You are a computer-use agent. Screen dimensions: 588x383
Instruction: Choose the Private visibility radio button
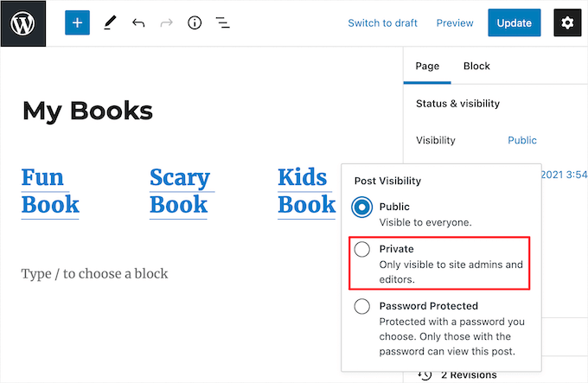pos(363,249)
